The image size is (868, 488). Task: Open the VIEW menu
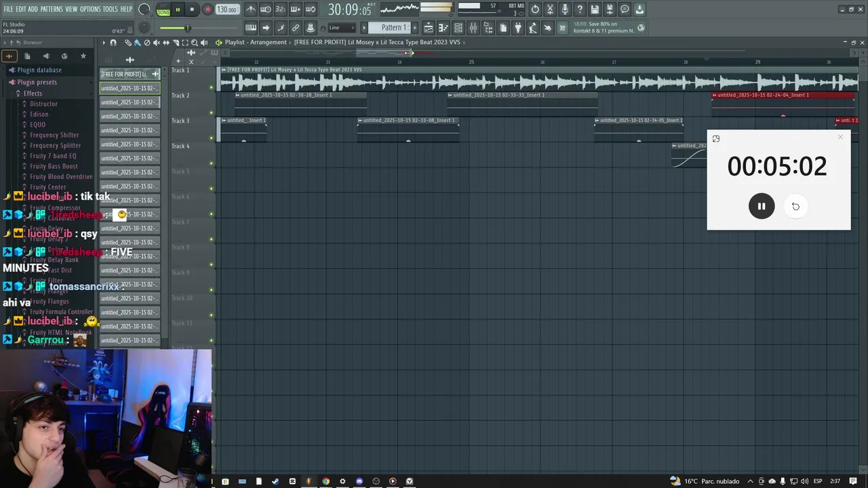[x=71, y=9]
